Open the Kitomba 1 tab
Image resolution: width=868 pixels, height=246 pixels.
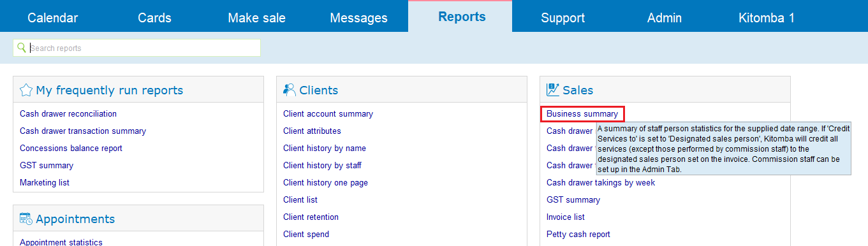(767, 18)
